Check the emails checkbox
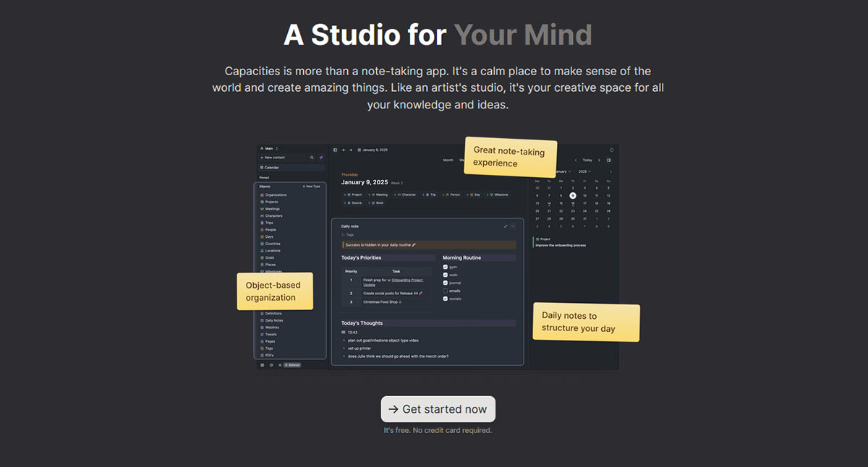Image resolution: width=868 pixels, height=467 pixels. tap(446, 291)
